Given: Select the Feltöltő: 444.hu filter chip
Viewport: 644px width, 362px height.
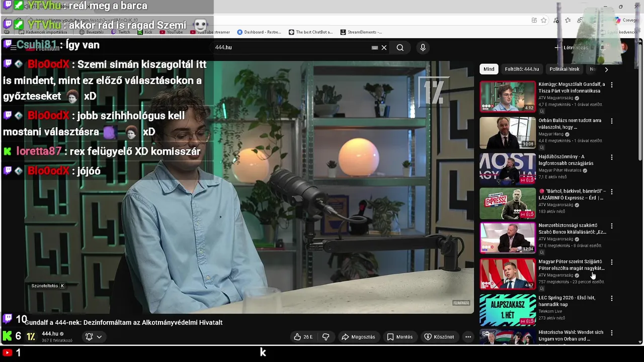Looking at the screenshot, I should pos(522,69).
